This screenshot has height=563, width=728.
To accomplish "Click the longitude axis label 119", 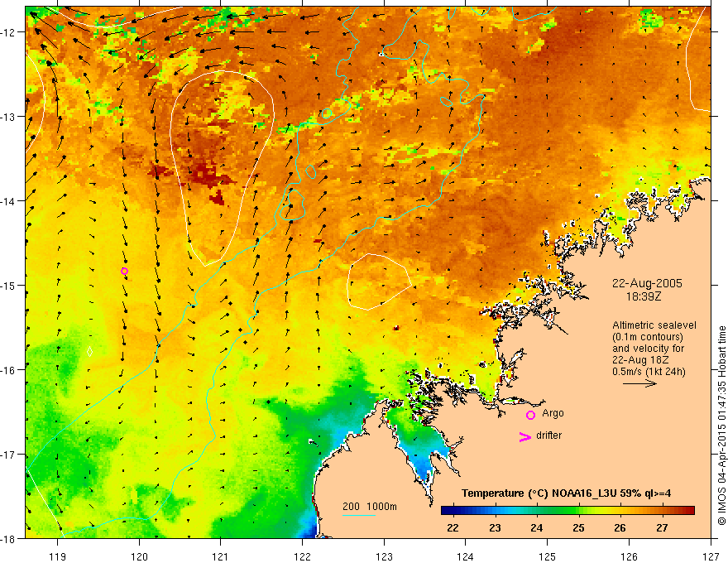I will coord(58,556).
